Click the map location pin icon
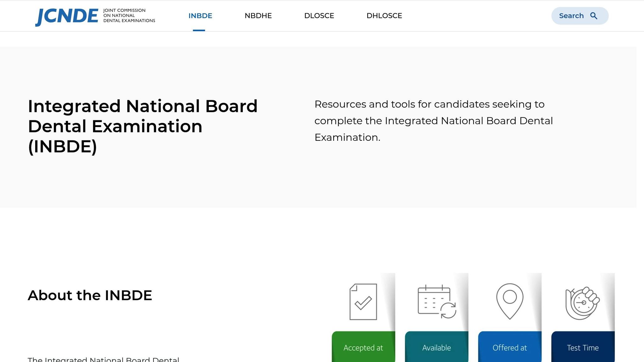Viewport: 644px width, 362px height. [510, 301]
